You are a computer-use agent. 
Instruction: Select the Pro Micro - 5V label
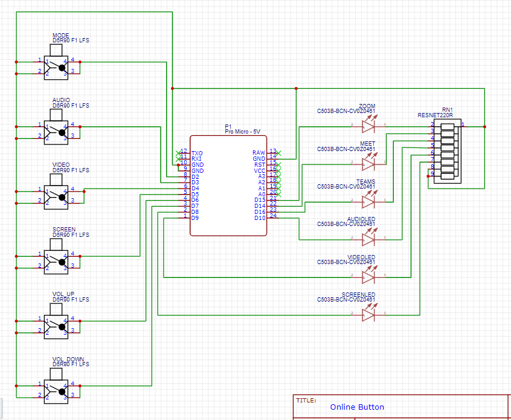coord(241,131)
